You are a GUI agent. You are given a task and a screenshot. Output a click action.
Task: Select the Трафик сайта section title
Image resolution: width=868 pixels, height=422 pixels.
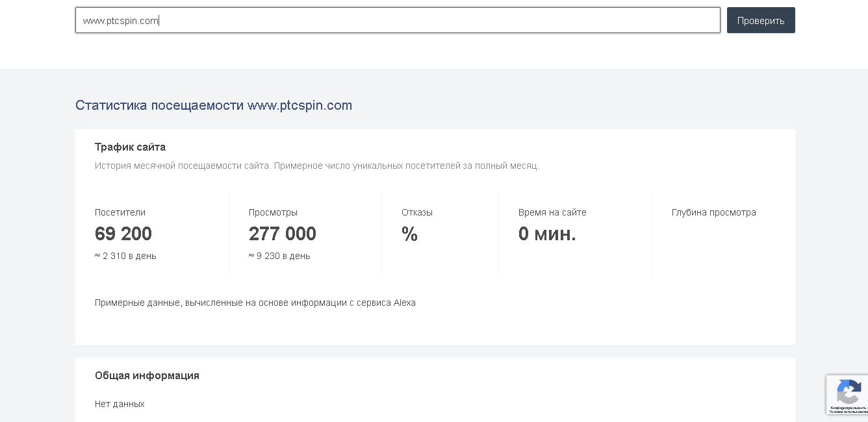[x=130, y=147]
